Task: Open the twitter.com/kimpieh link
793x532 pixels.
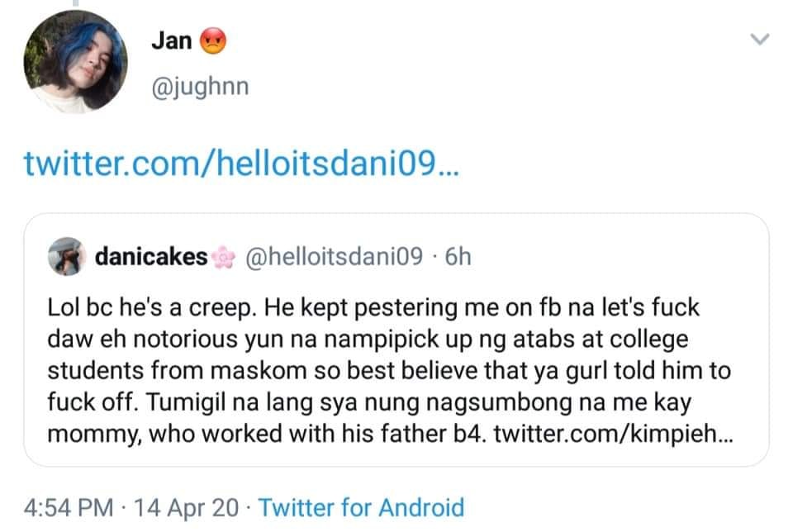Action: pyautogui.click(x=612, y=434)
